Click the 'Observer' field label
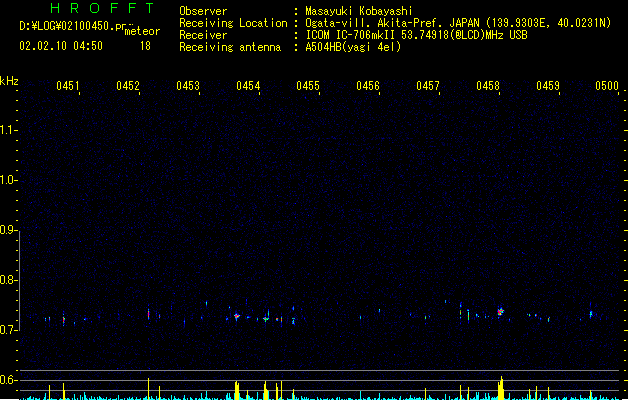Screen dimensions: 629x400 (x=203, y=11)
